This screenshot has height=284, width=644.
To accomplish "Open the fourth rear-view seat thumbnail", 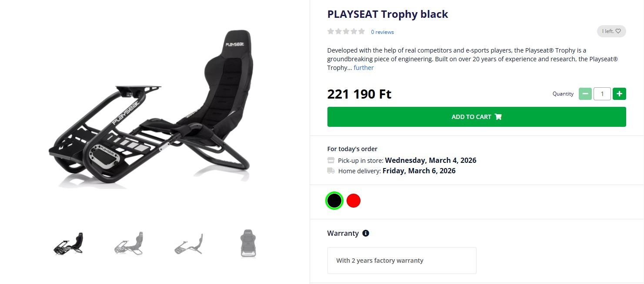I will (x=248, y=244).
